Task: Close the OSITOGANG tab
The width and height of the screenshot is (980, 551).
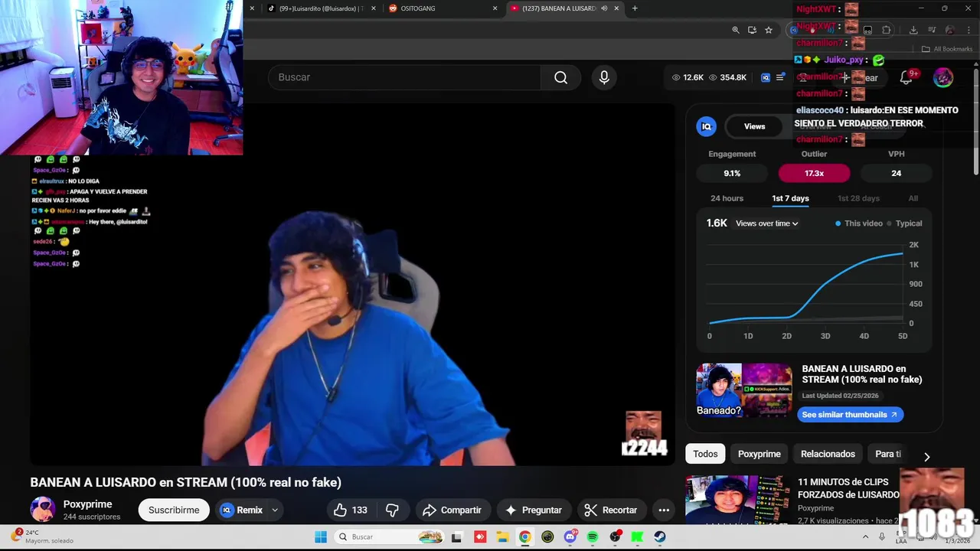Action: click(x=495, y=8)
